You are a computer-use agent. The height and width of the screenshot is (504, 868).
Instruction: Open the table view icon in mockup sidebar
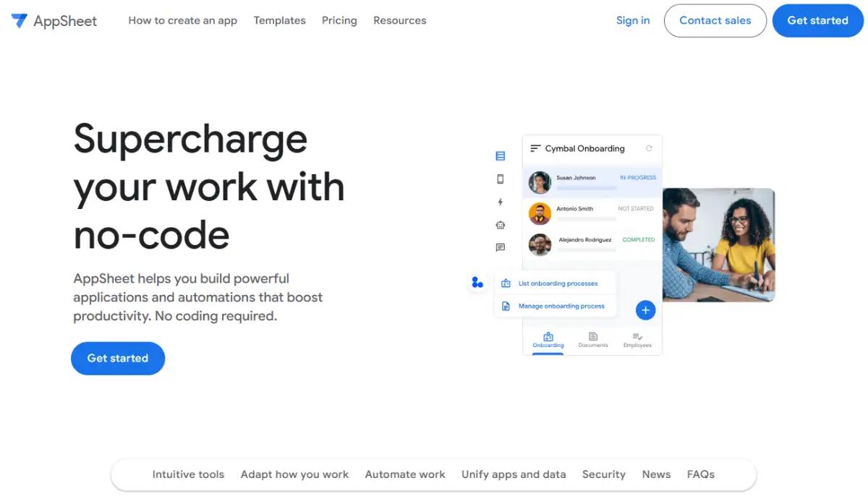pyautogui.click(x=500, y=156)
